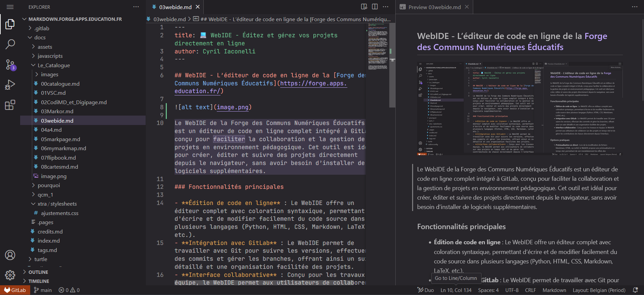
Task: Expand the qcm_1 folder
Action: point(45,195)
